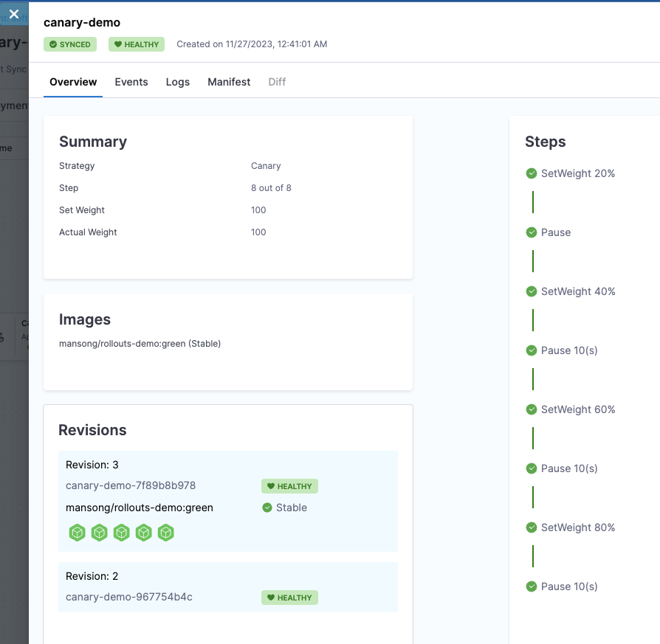The width and height of the screenshot is (660, 644).
Task: Click the Stable checkmark icon
Action: pos(267,508)
